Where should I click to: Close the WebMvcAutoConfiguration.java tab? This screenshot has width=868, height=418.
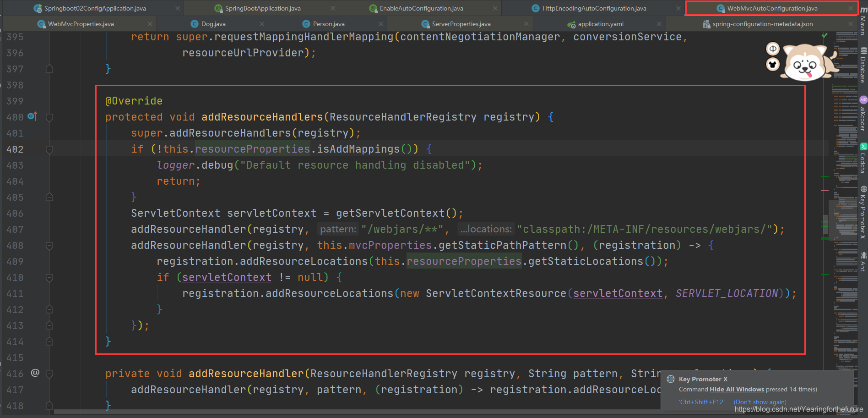pos(850,8)
